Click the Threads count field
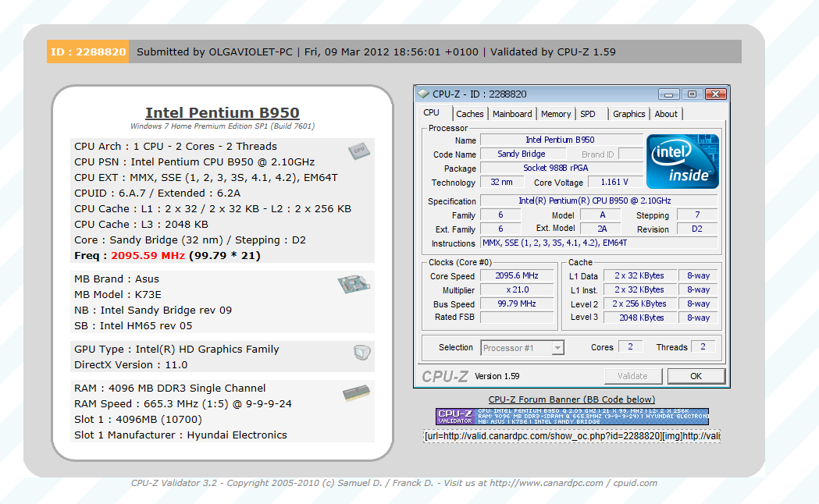This screenshot has width=819, height=504. (703, 346)
